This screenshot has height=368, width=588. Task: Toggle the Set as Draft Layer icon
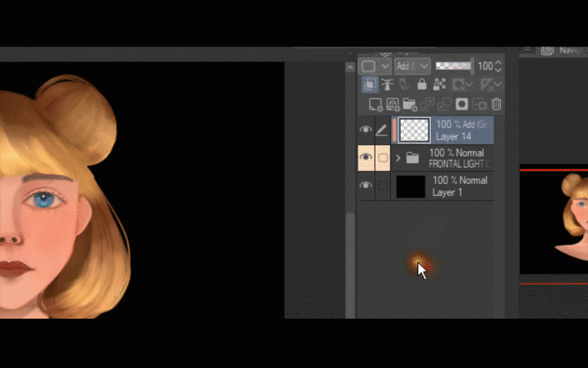[404, 85]
